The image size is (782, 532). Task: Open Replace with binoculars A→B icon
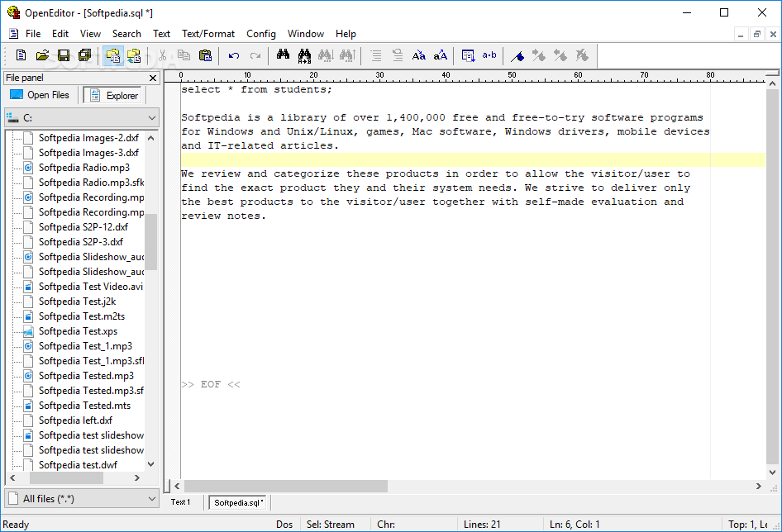[x=304, y=55]
